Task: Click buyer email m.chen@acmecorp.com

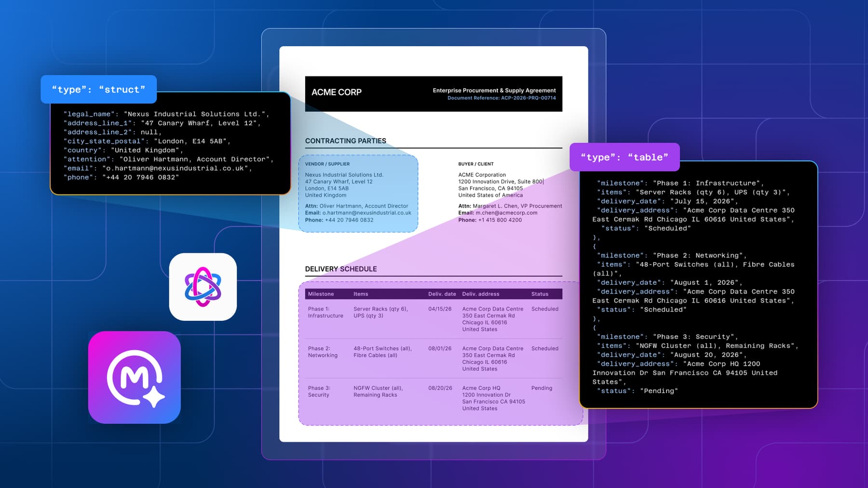Action: pyautogui.click(x=506, y=213)
